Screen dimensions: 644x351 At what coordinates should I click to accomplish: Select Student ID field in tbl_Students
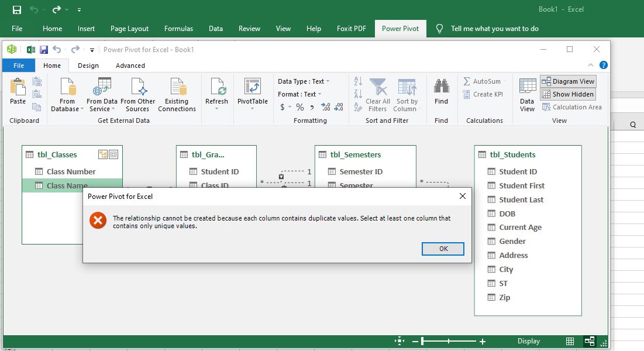click(518, 171)
